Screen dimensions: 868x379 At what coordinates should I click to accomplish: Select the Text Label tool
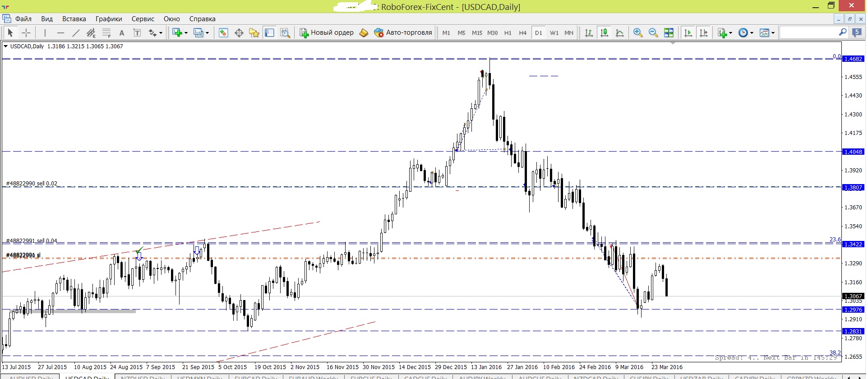[x=137, y=32]
